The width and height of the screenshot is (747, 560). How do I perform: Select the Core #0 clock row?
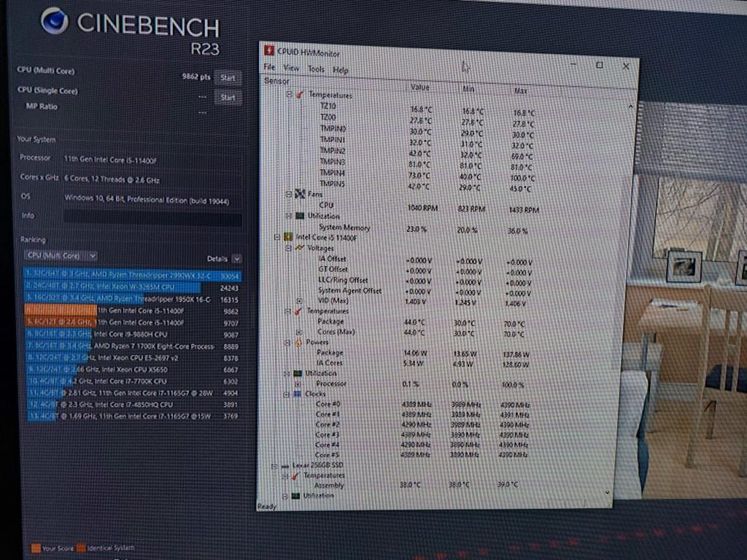point(422,404)
